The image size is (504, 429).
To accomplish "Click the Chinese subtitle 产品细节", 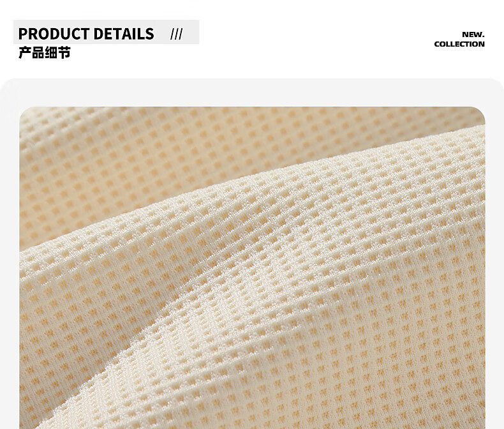I will (x=45, y=52).
